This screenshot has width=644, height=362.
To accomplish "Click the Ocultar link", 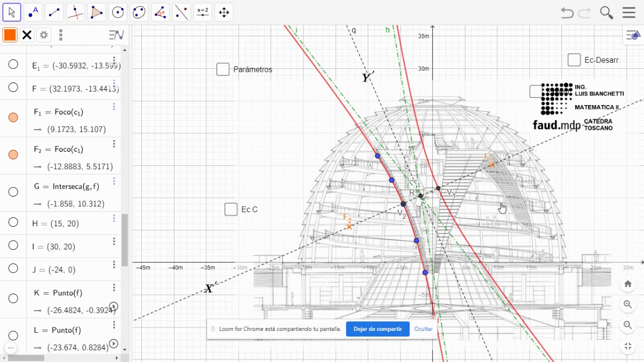I will 424,329.
